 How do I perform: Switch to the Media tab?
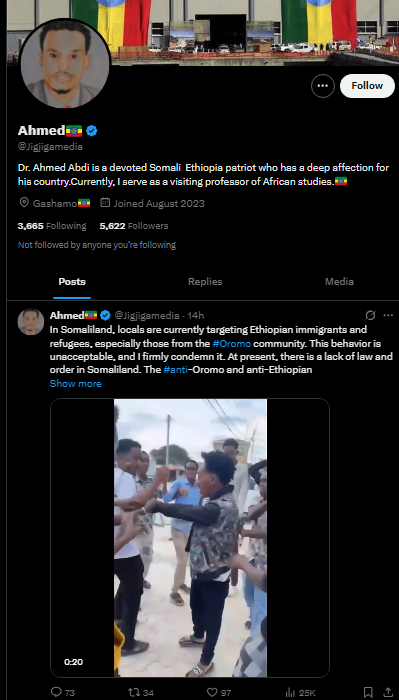(x=339, y=282)
